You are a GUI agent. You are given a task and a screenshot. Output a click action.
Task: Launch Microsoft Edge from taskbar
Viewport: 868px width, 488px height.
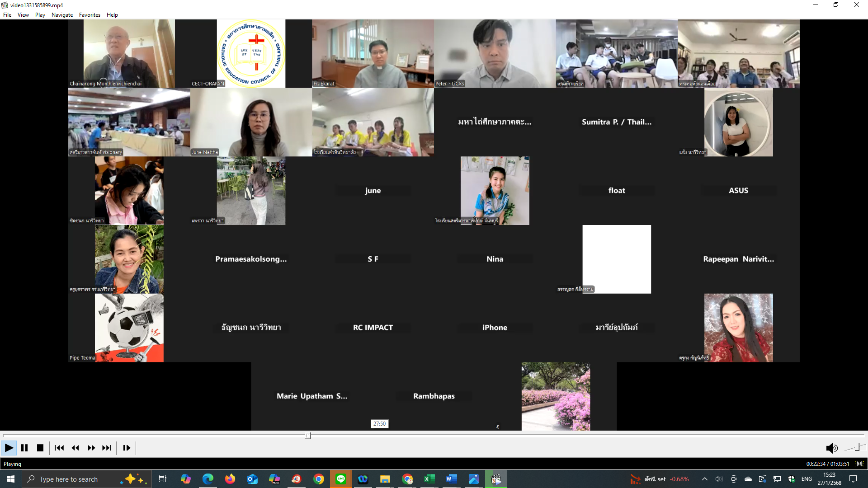(x=208, y=479)
